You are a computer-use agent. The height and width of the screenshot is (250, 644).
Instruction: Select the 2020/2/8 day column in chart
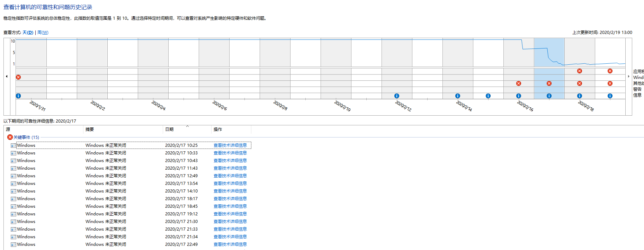tap(275, 69)
